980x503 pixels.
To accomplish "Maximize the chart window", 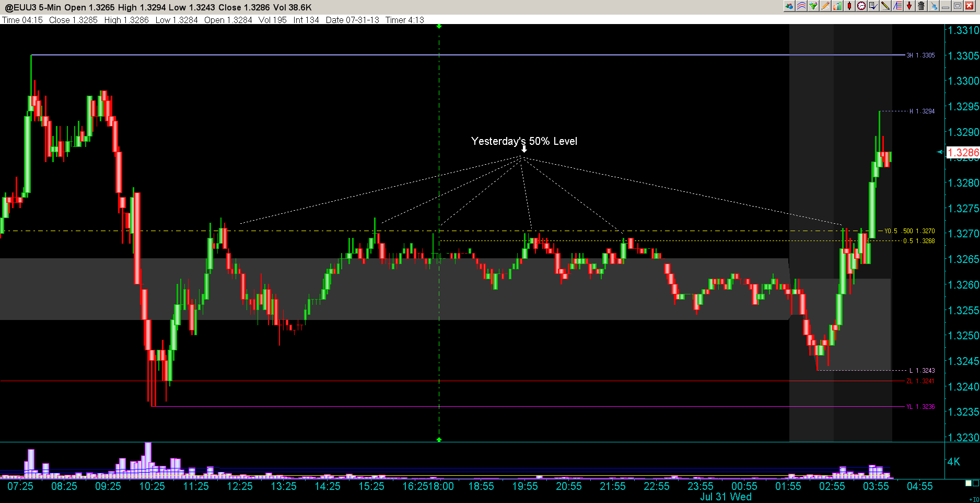I will 958,6.
